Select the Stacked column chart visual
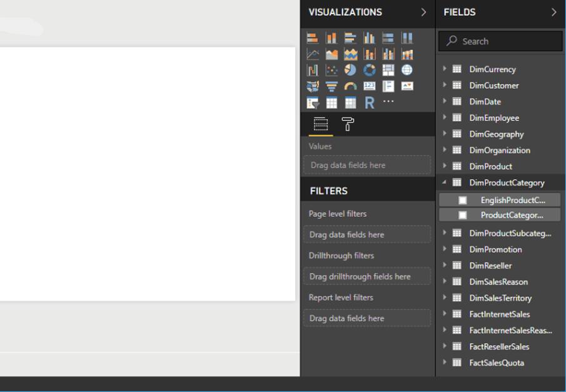566x392 pixels. (x=331, y=38)
